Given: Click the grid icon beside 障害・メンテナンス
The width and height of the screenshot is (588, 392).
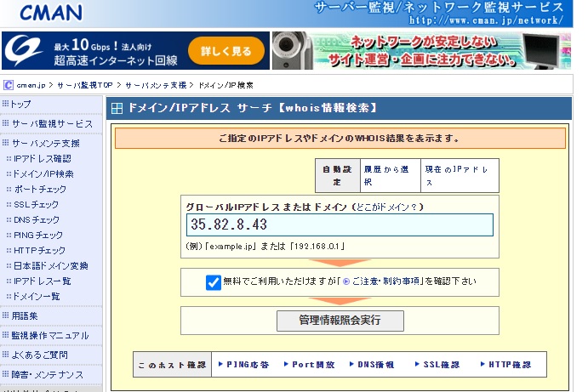Looking at the screenshot, I should pos(6,374).
